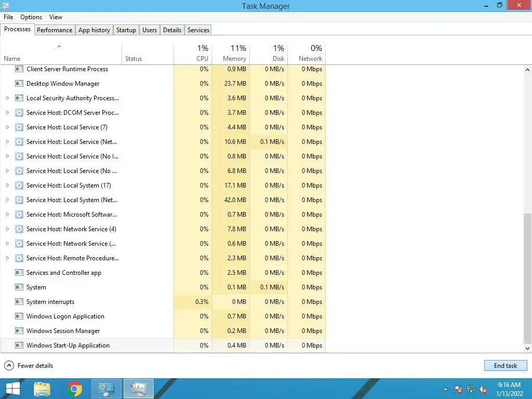
Task: Sort by the Disk column header
Action: pyautogui.click(x=269, y=54)
